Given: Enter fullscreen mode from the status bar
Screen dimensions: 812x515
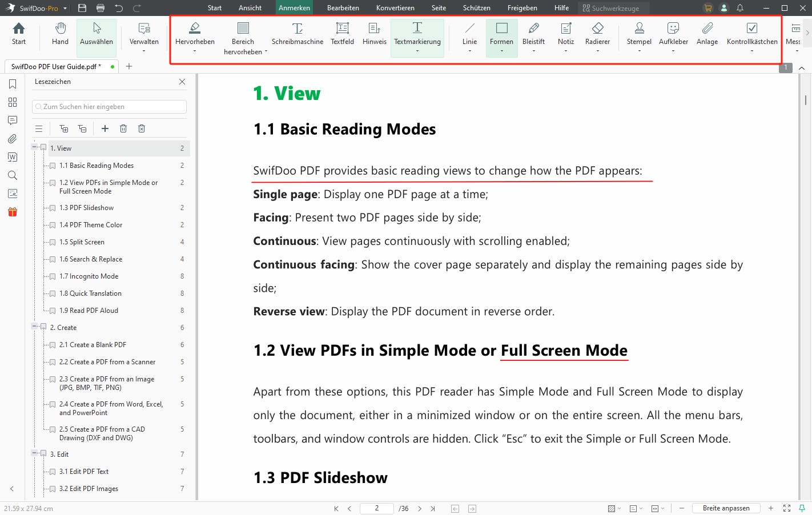Looking at the screenshot, I should tap(787, 508).
